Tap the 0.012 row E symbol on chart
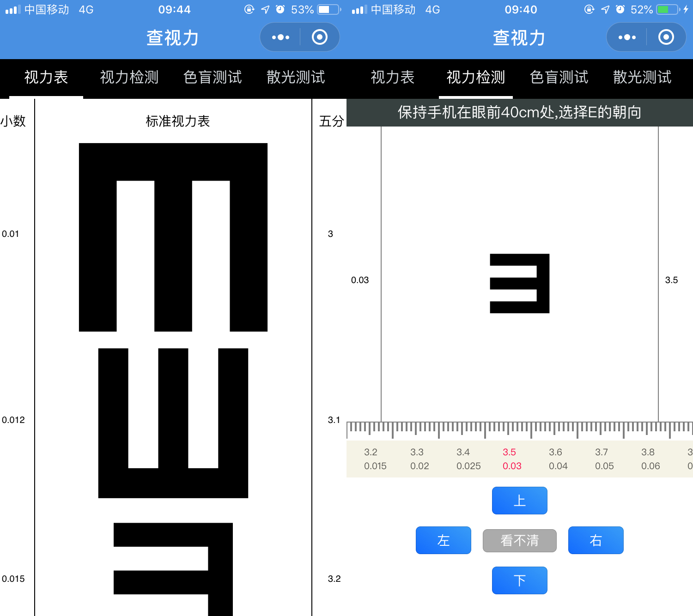The width and height of the screenshot is (693, 616). [x=173, y=423]
